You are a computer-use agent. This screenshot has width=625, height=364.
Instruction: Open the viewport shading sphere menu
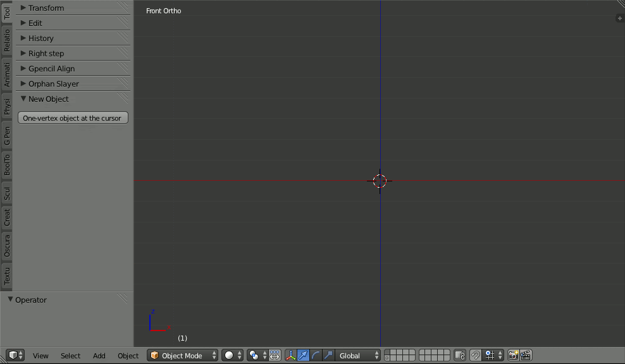[232, 355]
